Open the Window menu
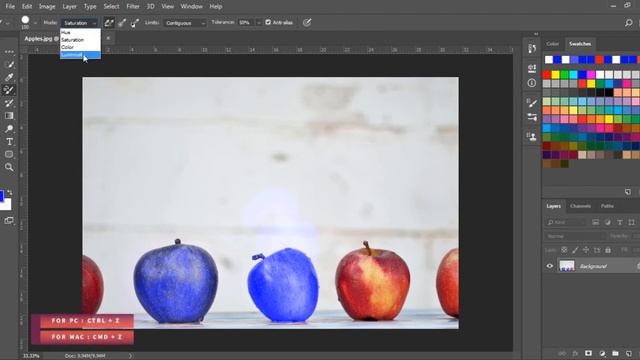The image size is (640, 360). click(x=191, y=7)
